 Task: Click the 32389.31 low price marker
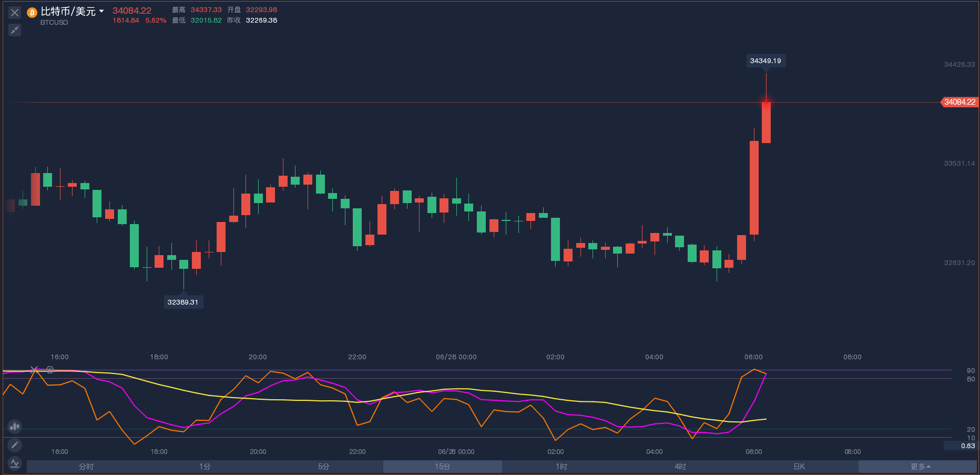tap(183, 302)
